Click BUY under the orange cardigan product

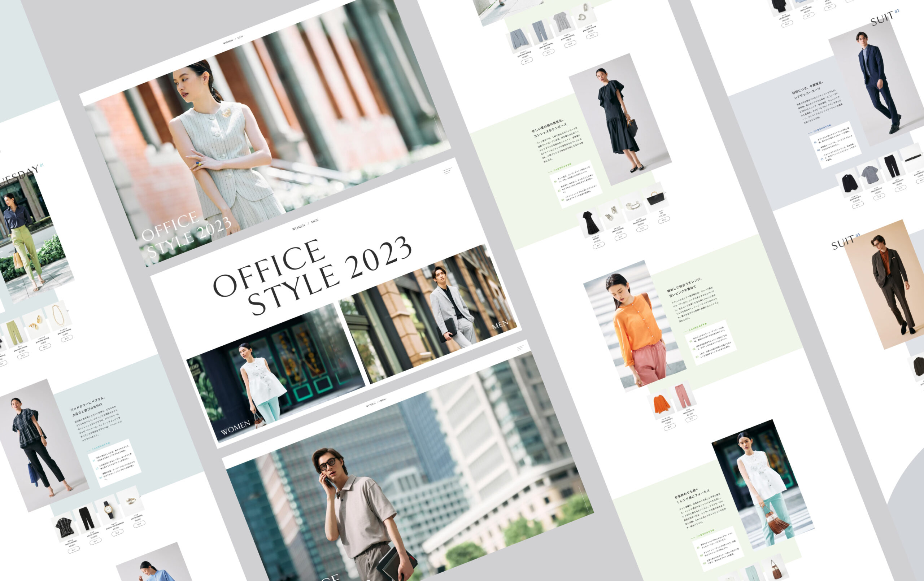click(x=669, y=427)
